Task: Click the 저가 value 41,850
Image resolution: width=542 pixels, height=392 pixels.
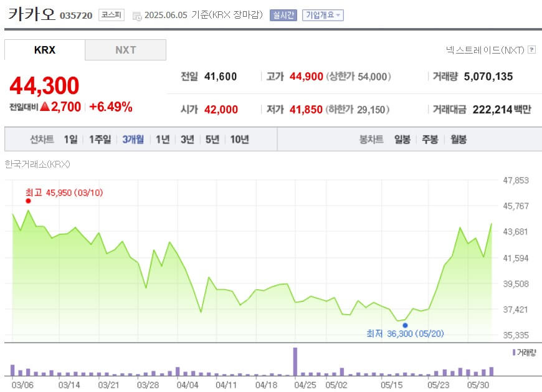Action: tap(306, 110)
